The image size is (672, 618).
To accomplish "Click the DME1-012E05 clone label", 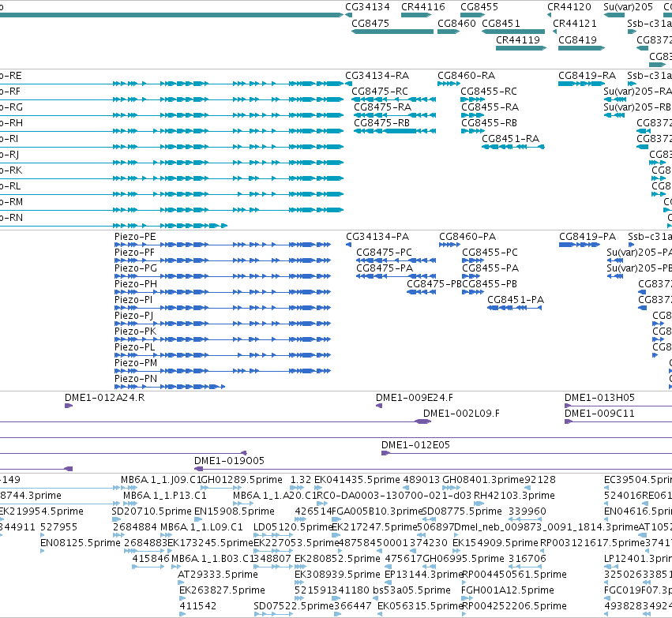I will (x=415, y=445).
